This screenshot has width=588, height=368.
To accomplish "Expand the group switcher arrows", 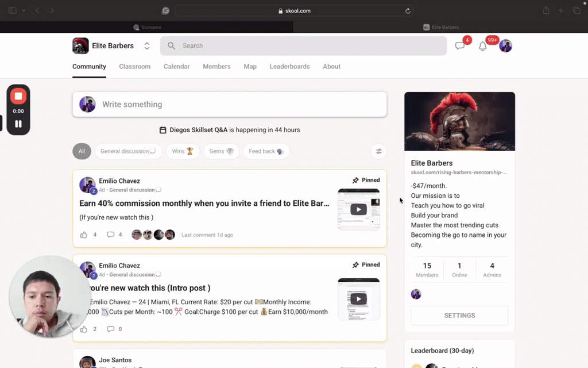I will tap(147, 46).
